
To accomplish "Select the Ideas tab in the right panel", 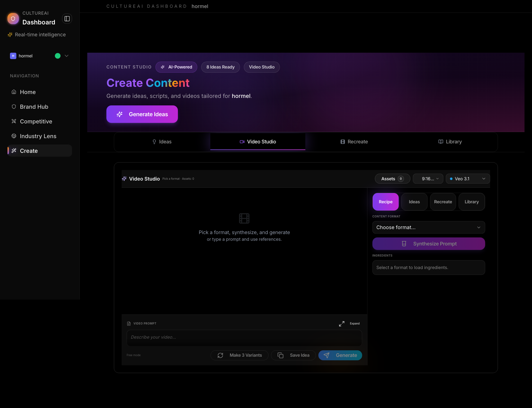I will (414, 202).
